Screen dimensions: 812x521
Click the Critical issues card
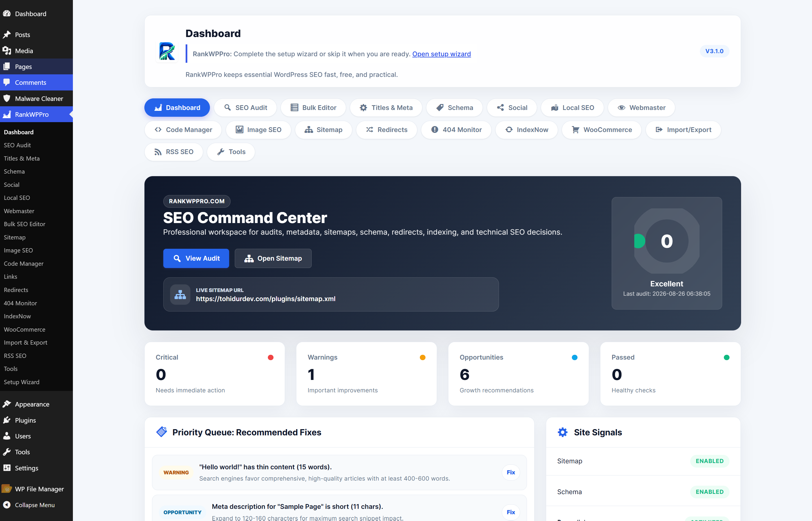click(x=215, y=373)
